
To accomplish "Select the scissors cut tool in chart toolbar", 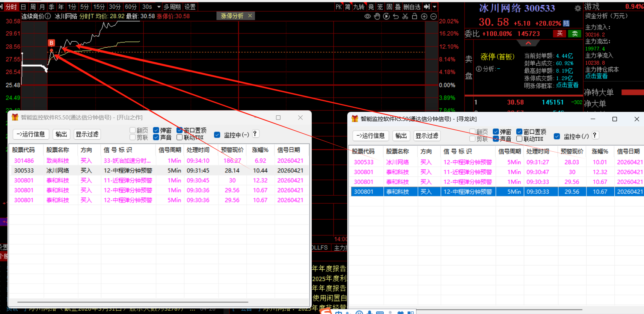I will pyautogui.click(x=405, y=17).
